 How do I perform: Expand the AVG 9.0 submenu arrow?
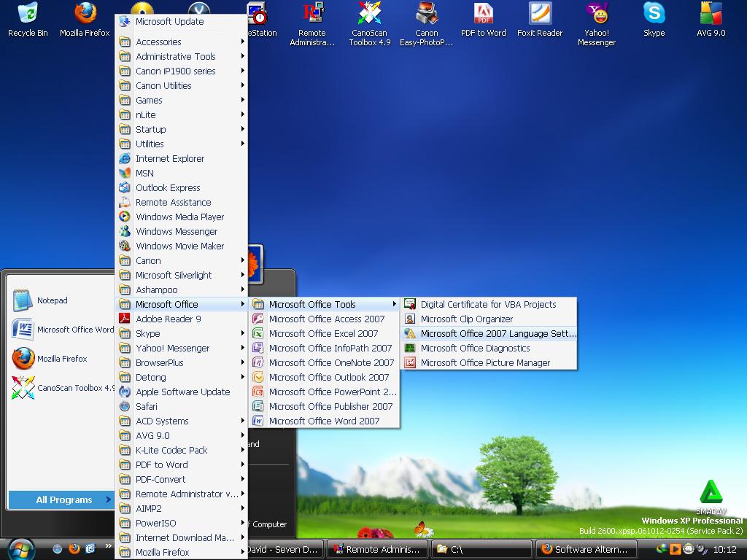(x=242, y=435)
